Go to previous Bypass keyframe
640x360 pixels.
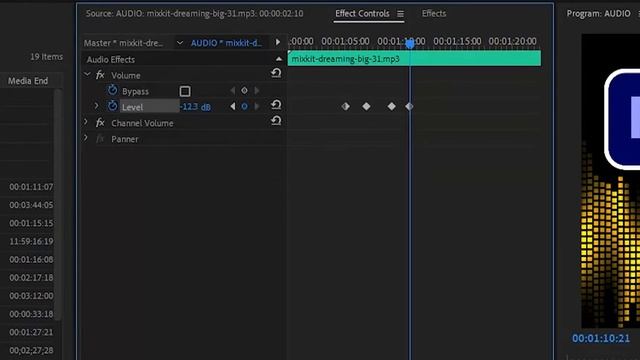coord(232,91)
